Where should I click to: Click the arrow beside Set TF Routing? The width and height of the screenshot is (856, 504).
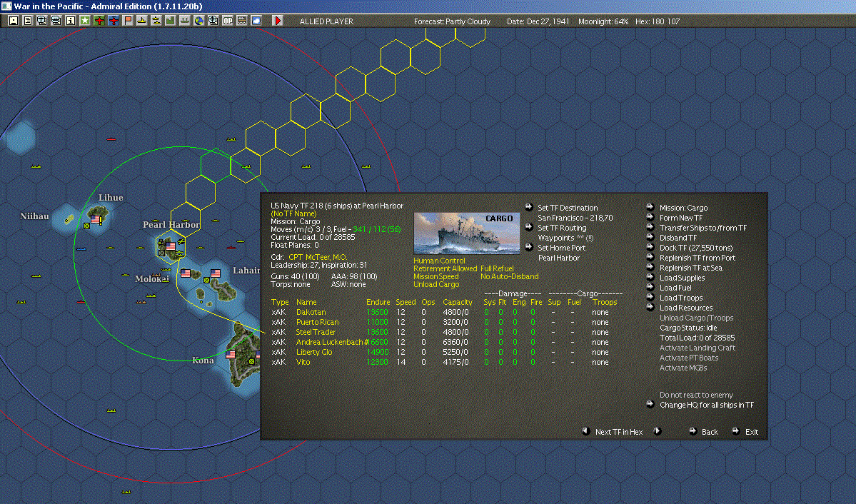[528, 227]
